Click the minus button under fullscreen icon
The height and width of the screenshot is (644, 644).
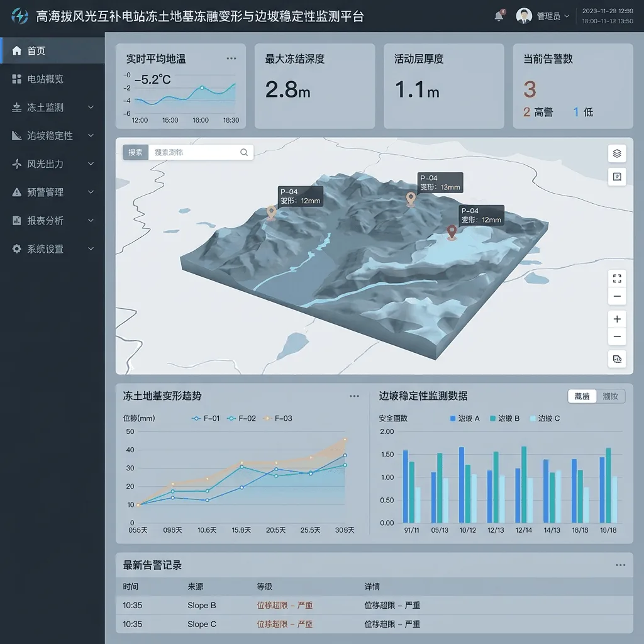coord(617,296)
